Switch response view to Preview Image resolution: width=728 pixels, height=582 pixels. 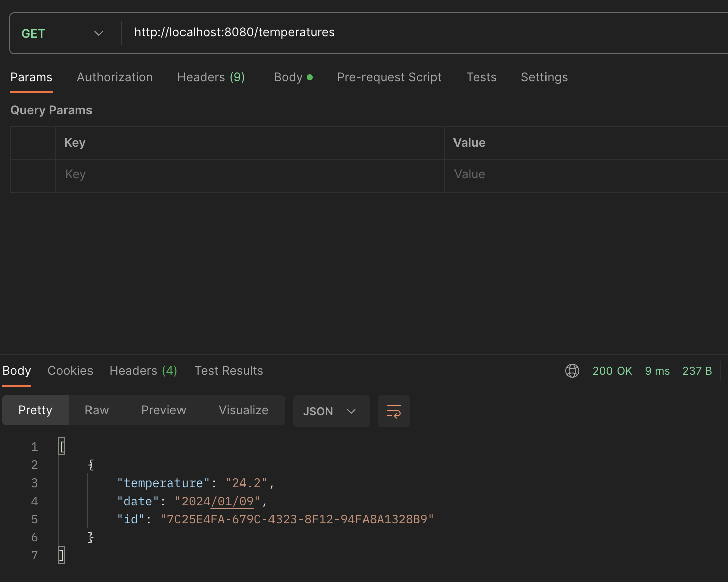point(163,410)
